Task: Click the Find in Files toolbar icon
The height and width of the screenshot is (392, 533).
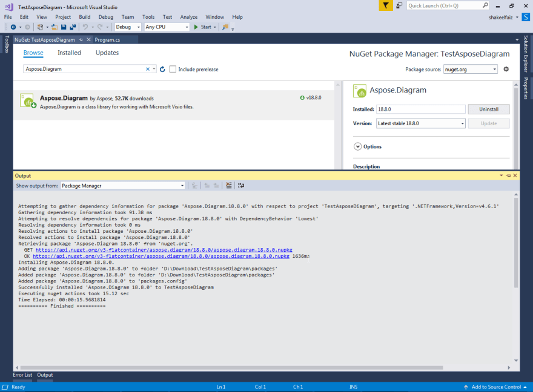Action: coord(225,27)
